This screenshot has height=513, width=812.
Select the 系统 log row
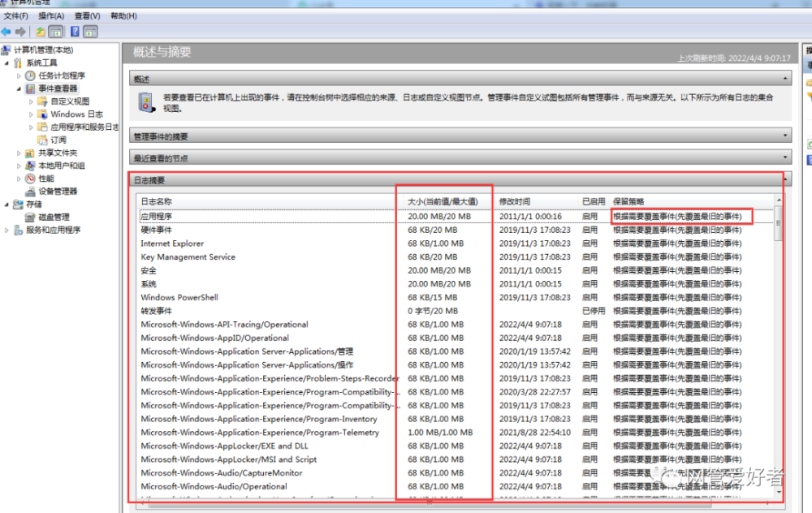[x=456, y=283]
